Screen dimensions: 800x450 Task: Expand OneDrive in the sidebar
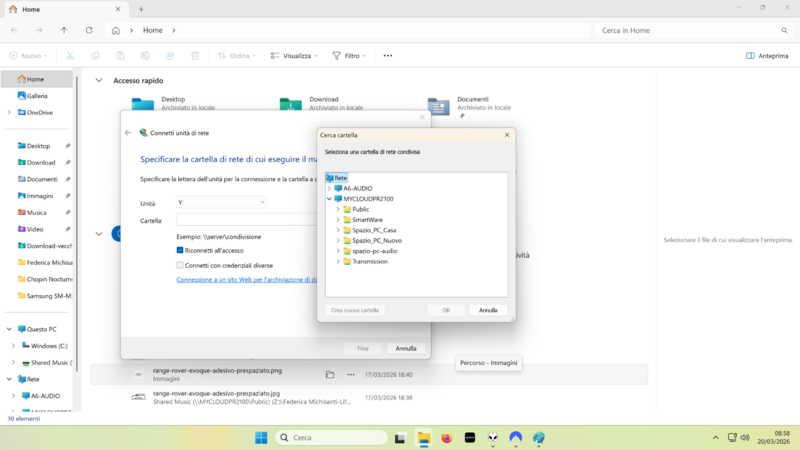(9, 112)
